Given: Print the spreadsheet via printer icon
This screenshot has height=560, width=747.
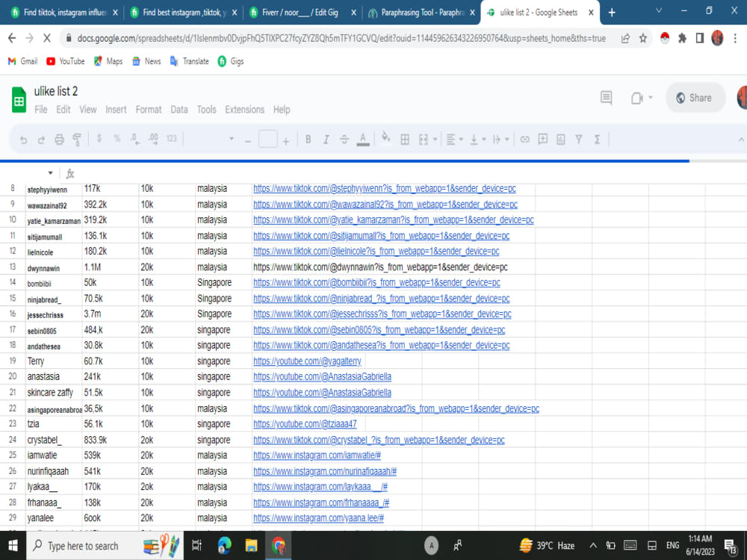Looking at the screenshot, I should 59,140.
